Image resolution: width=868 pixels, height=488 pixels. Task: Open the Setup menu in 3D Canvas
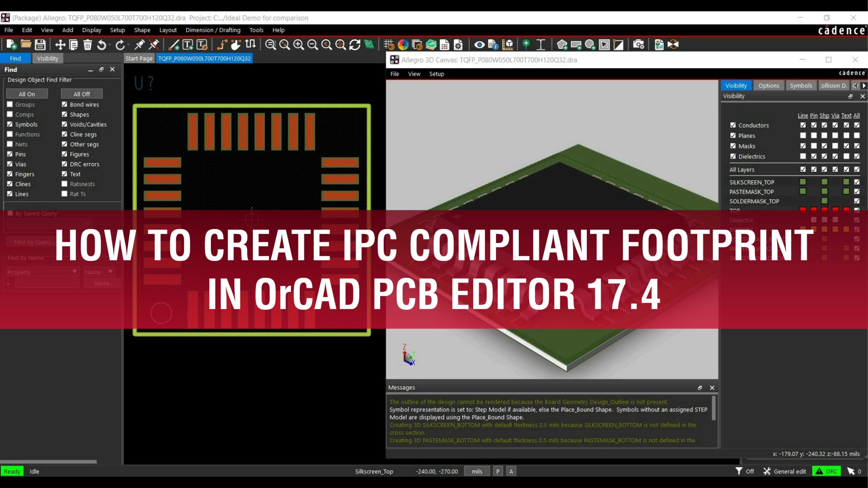436,74
